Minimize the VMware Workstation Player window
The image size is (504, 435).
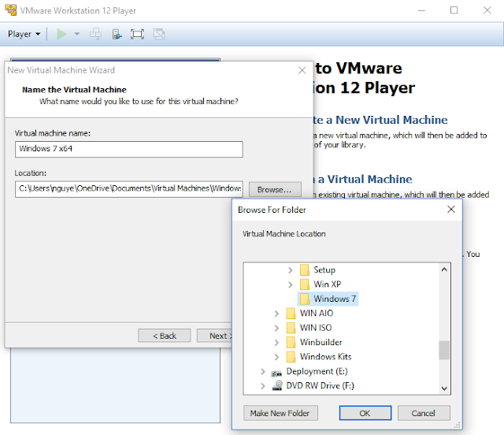coord(421,10)
